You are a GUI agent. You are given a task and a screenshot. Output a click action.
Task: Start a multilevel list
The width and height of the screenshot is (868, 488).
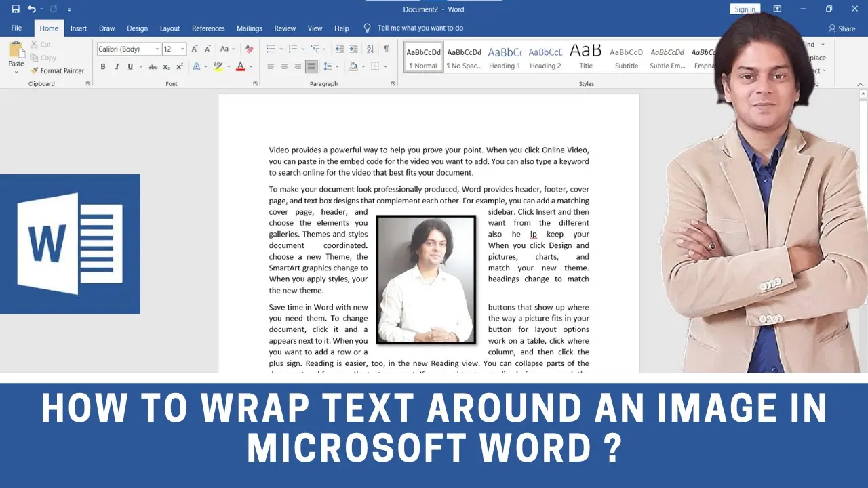pyautogui.click(x=315, y=49)
